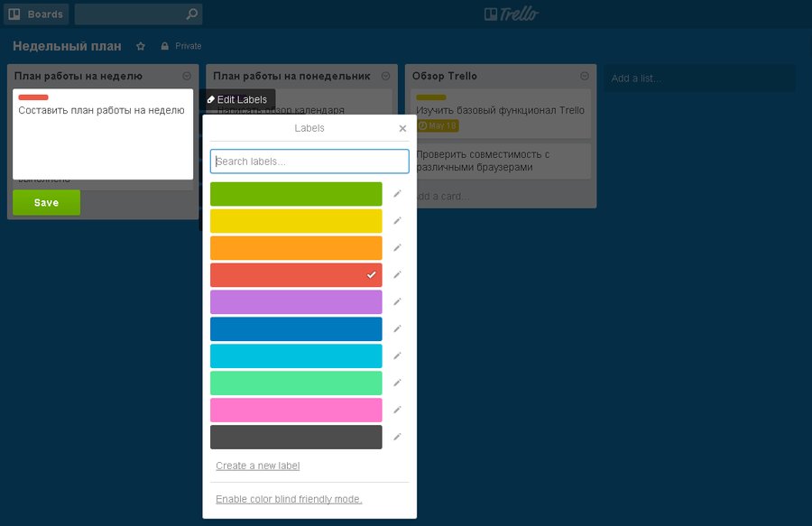This screenshot has height=526, width=812.
Task: Open the list menu for План работы на понедельник
Action: pyautogui.click(x=386, y=76)
